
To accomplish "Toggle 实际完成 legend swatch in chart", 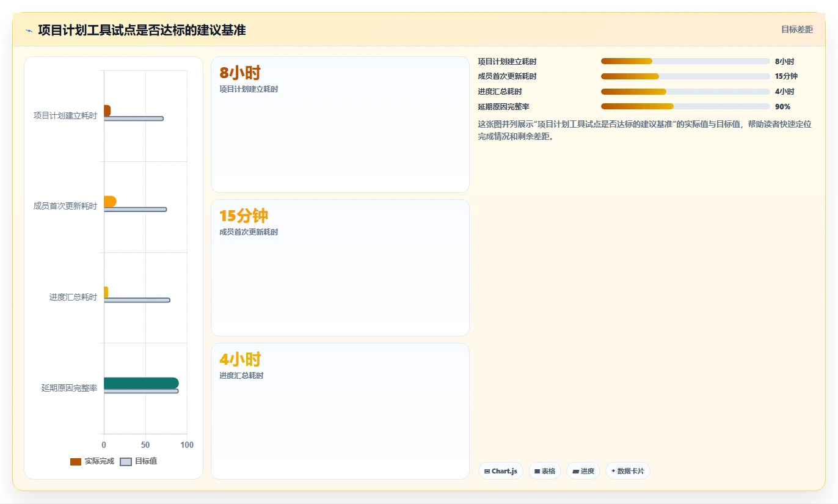I will tap(76, 461).
